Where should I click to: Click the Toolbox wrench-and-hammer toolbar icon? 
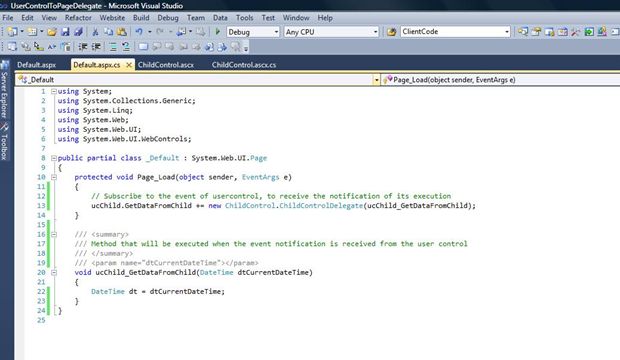coord(576,32)
